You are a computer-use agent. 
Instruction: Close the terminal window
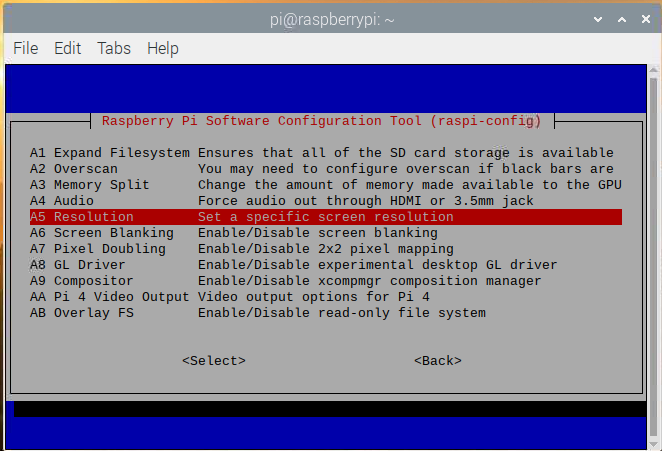pos(645,17)
